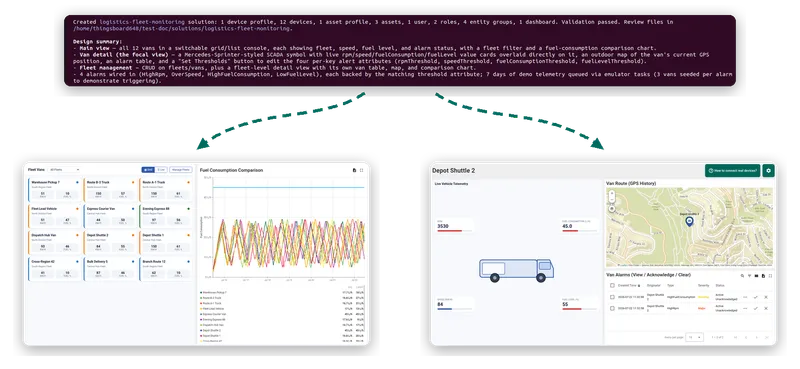Open the Depot Shuttle 2 van card
Image resolution: width=800 pixels, height=369 pixels.
pyautogui.click(x=110, y=243)
